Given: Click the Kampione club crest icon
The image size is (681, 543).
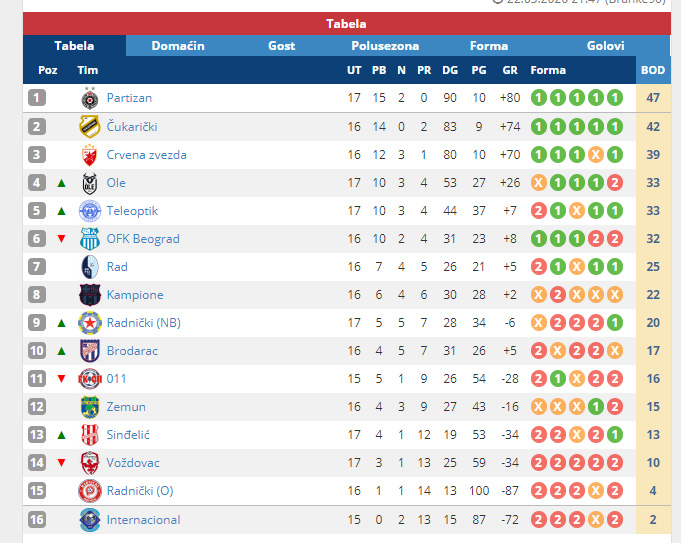Looking at the screenshot, I should click(x=90, y=295).
